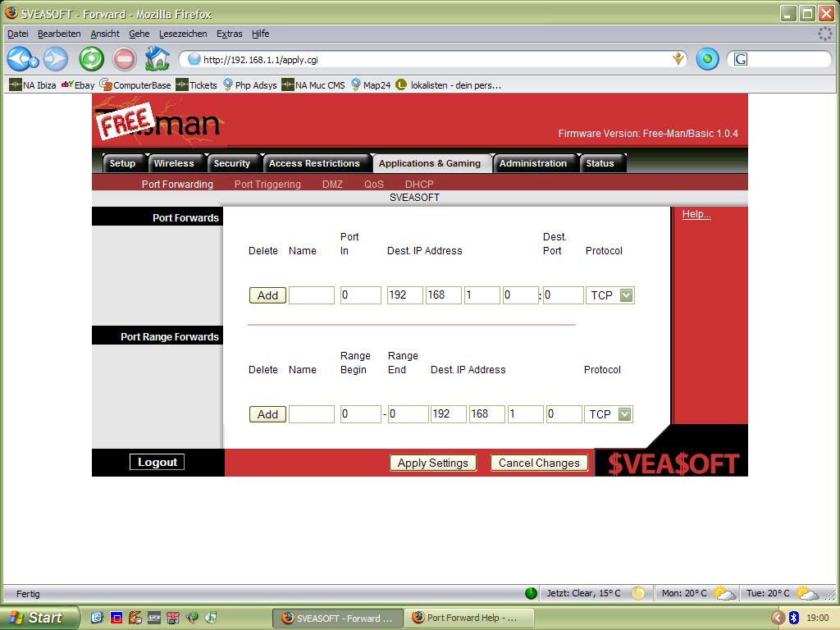This screenshot has height=630, width=840.
Task: Open the DMZ subtab
Action: pyautogui.click(x=332, y=185)
